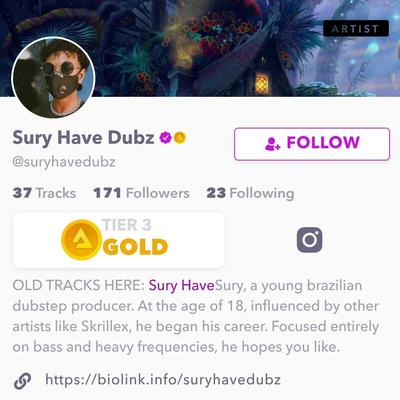Viewport: 400px width, 400px height.
Task: Click the GOLD tier text label
Action: point(135,247)
